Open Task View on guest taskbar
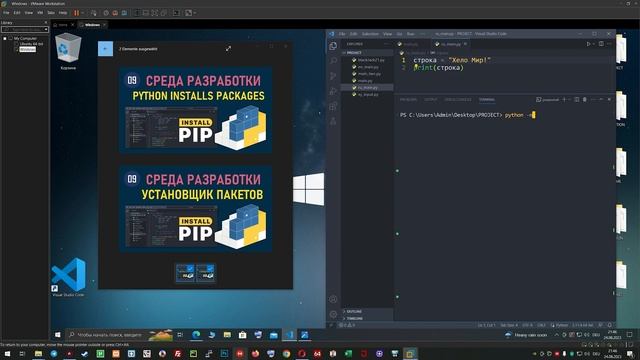 tap(180, 335)
